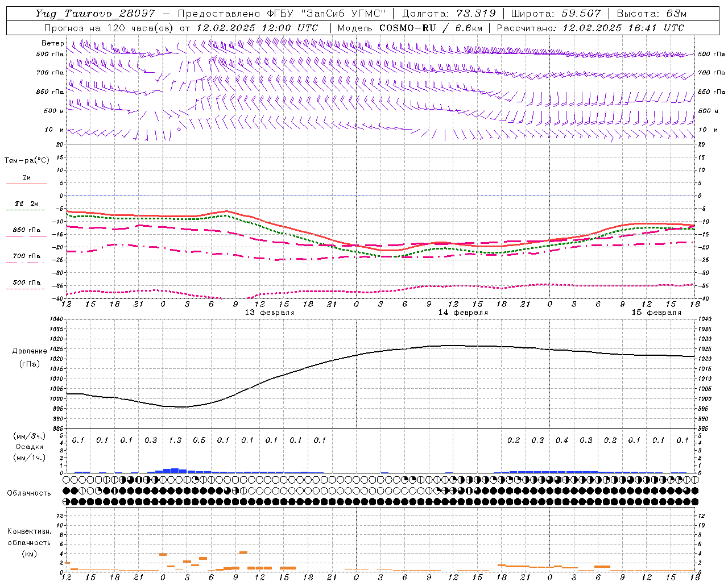
Task: Select the 1.3 precipitation value
Action: [x=175, y=440]
